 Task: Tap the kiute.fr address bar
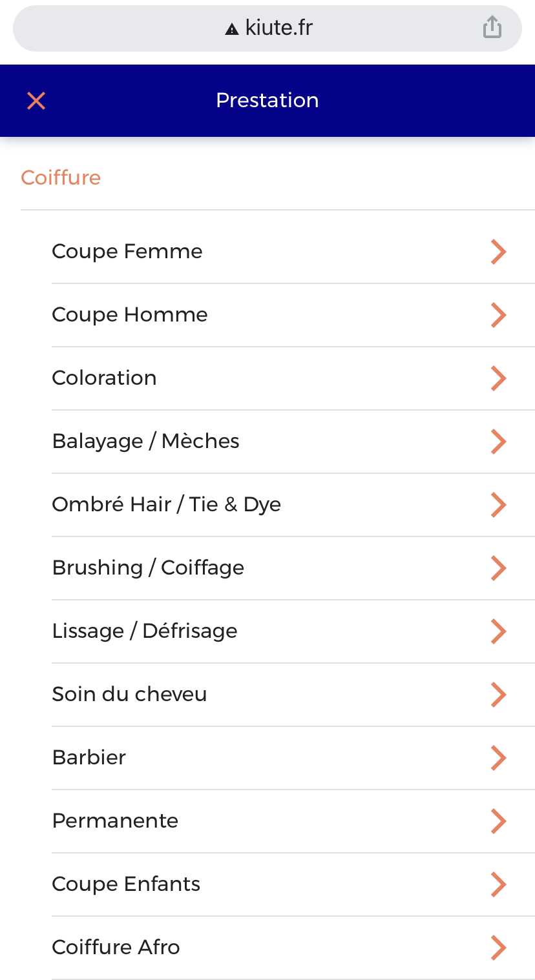pos(267,28)
